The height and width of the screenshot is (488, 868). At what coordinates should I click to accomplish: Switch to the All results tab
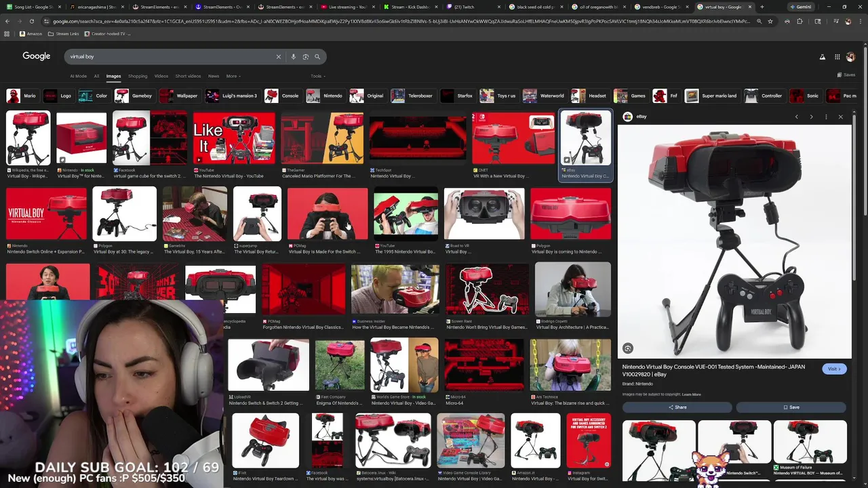point(96,76)
